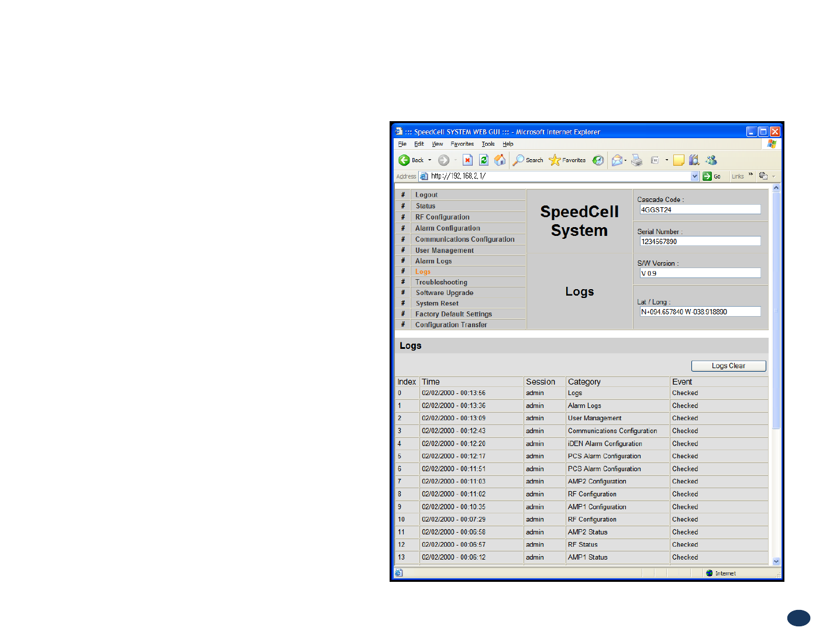Open the Back history dropdown arrow

430,160
